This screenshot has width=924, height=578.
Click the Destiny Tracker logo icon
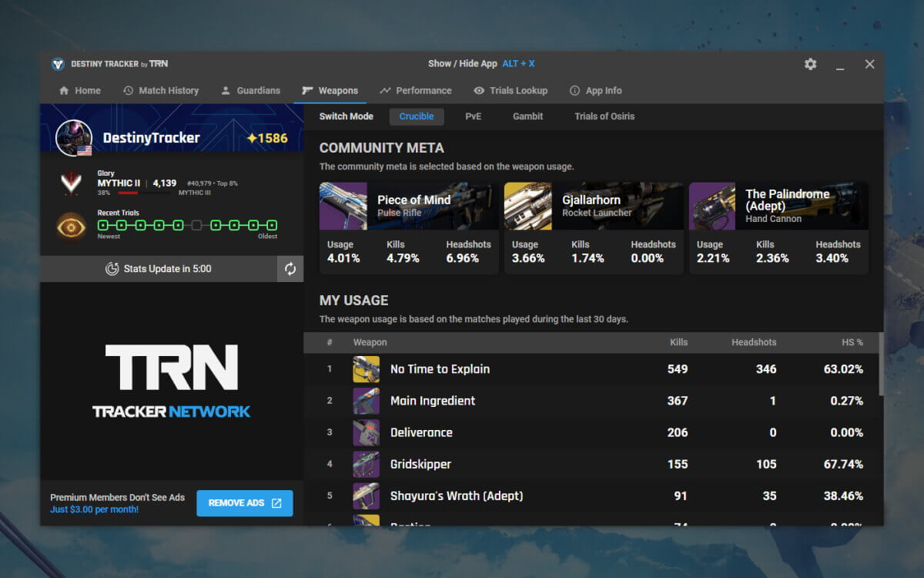[x=58, y=64]
